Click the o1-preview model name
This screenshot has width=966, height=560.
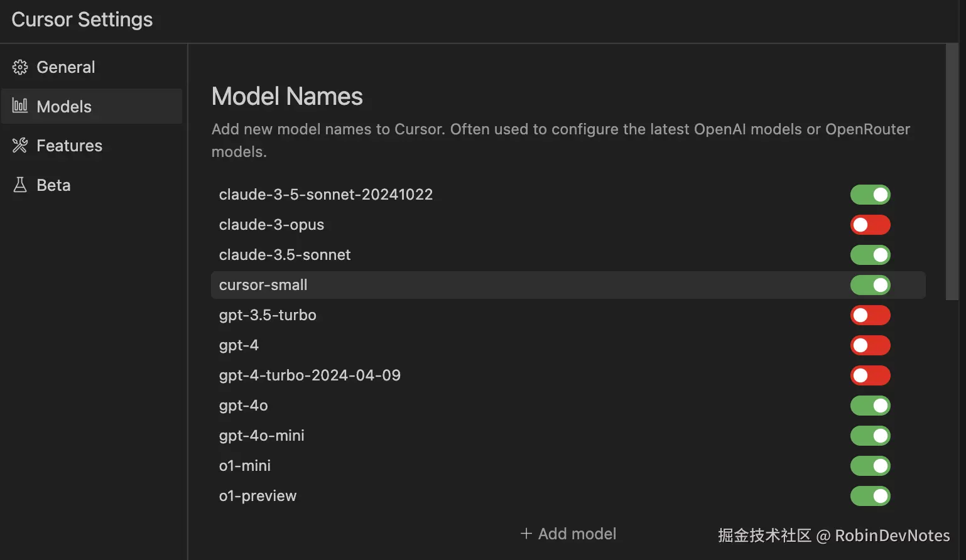(258, 496)
